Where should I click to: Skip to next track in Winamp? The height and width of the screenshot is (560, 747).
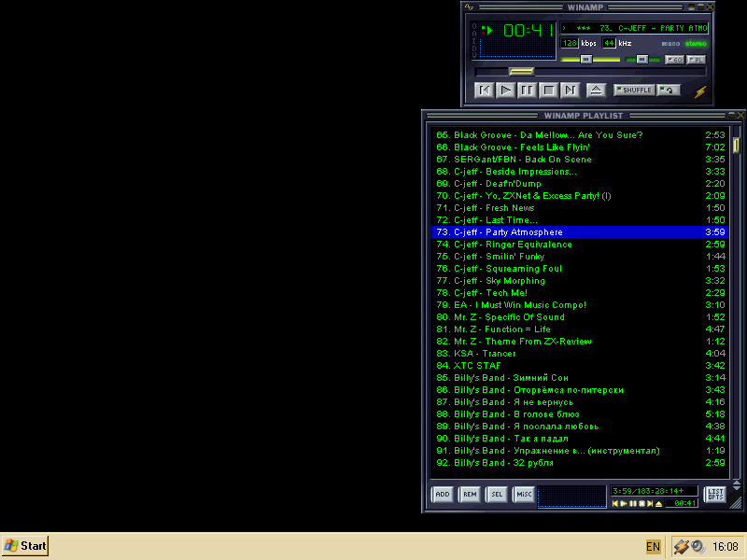(x=570, y=91)
